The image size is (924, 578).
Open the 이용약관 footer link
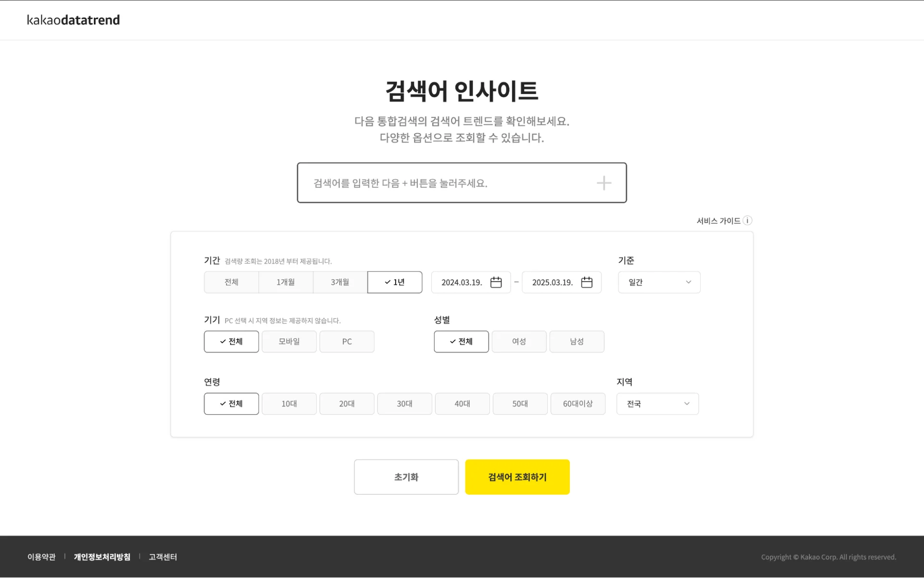tap(41, 557)
